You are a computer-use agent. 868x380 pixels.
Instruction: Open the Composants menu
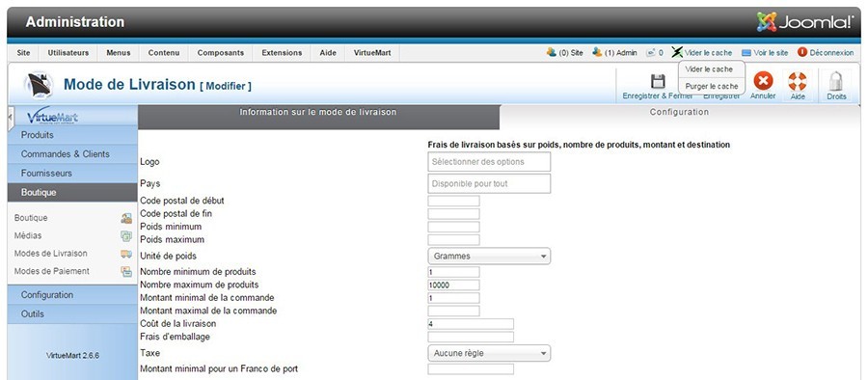220,53
